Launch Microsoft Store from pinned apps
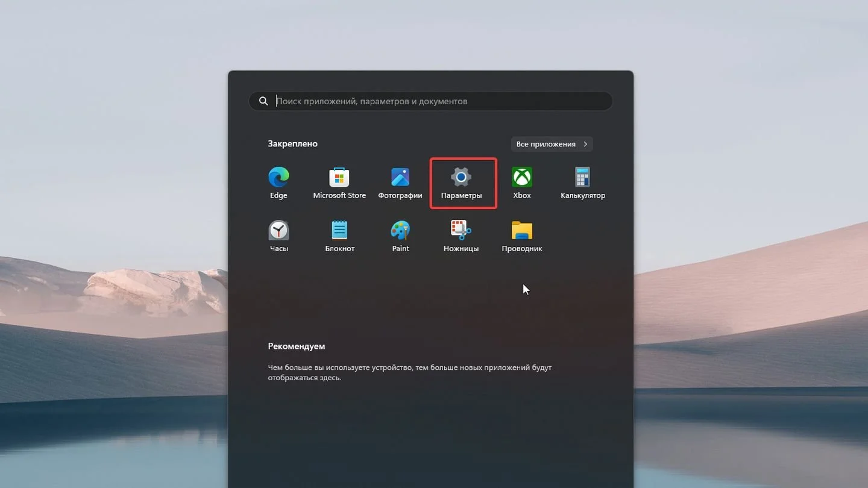The width and height of the screenshot is (868, 488). [339, 183]
